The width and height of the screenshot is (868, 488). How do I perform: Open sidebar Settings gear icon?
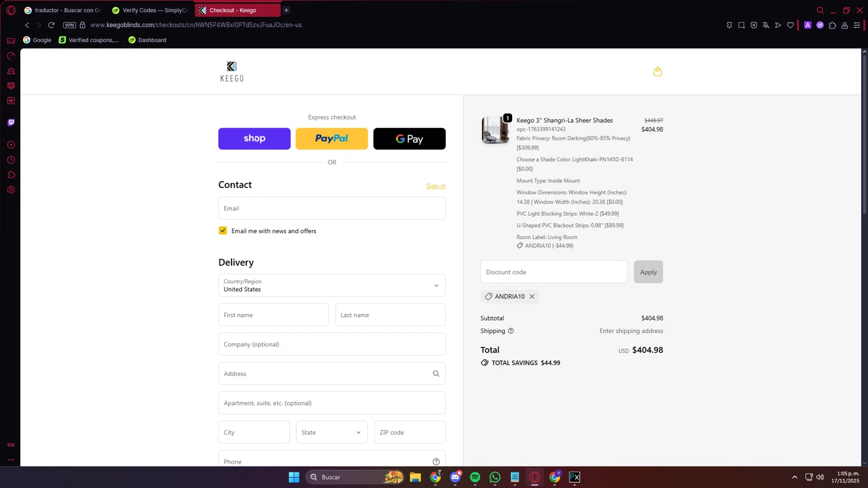(11, 190)
